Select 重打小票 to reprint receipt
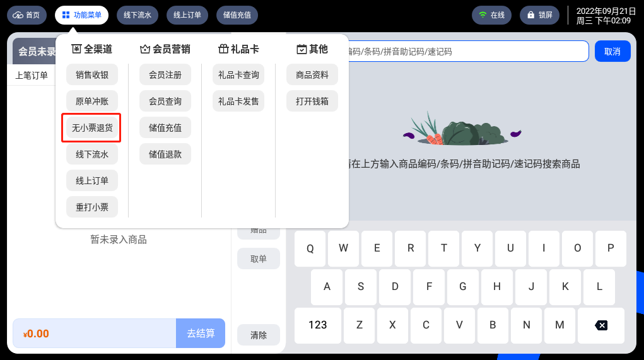Screen dimensions: 644x360 click(92, 207)
